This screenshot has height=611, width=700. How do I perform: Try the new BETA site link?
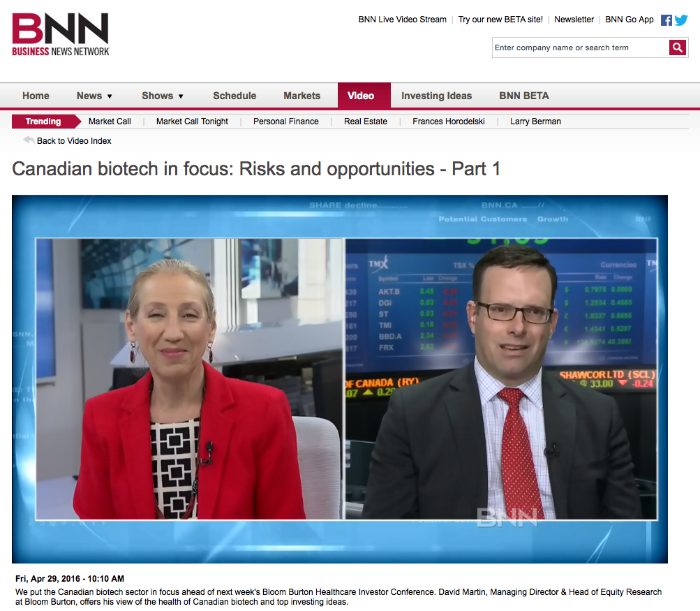pos(500,20)
